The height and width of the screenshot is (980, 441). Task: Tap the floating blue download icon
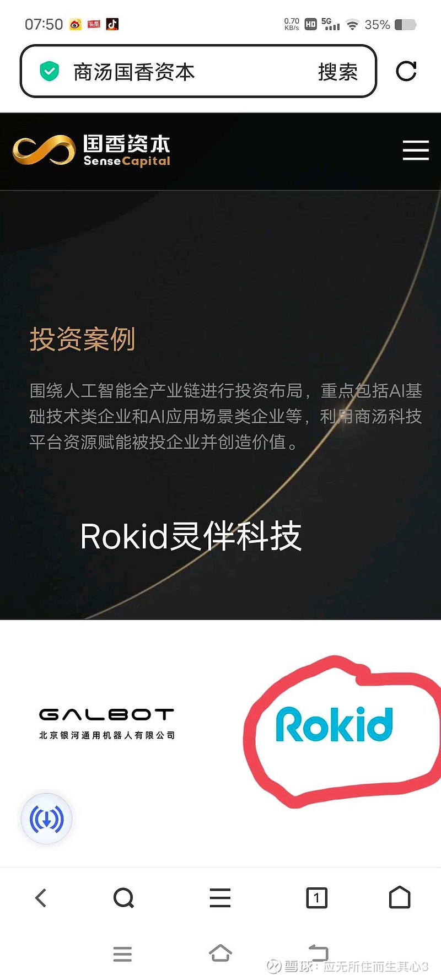[x=47, y=819]
